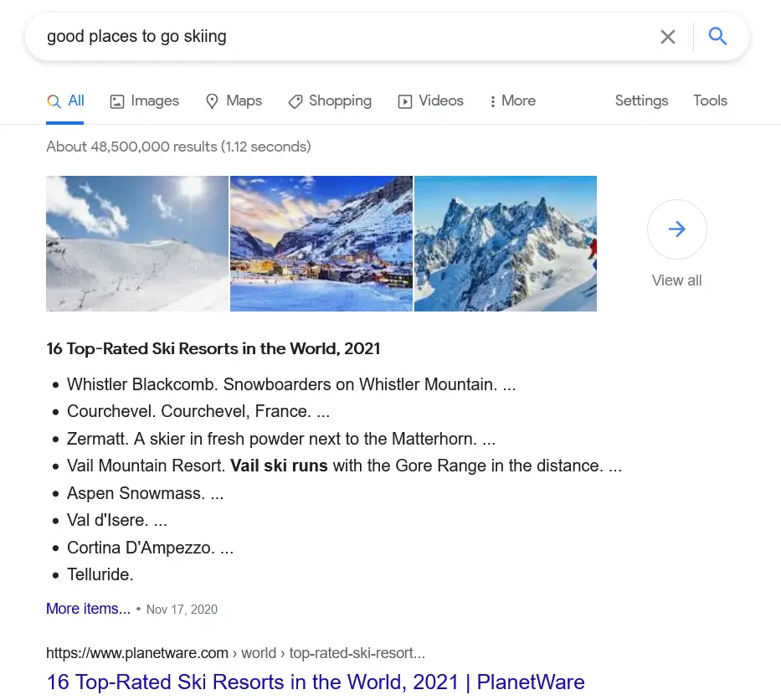
Task: Clear the search box with the X icon
Action: click(667, 36)
